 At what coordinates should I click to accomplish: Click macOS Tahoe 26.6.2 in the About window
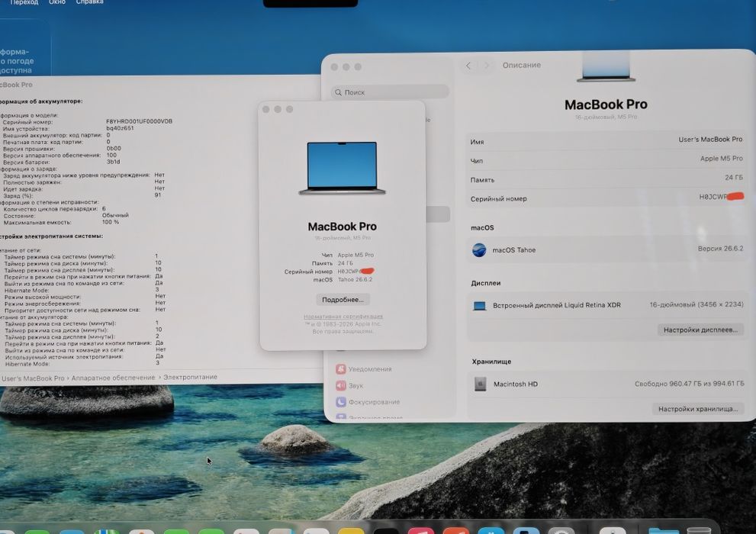[x=343, y=279]
